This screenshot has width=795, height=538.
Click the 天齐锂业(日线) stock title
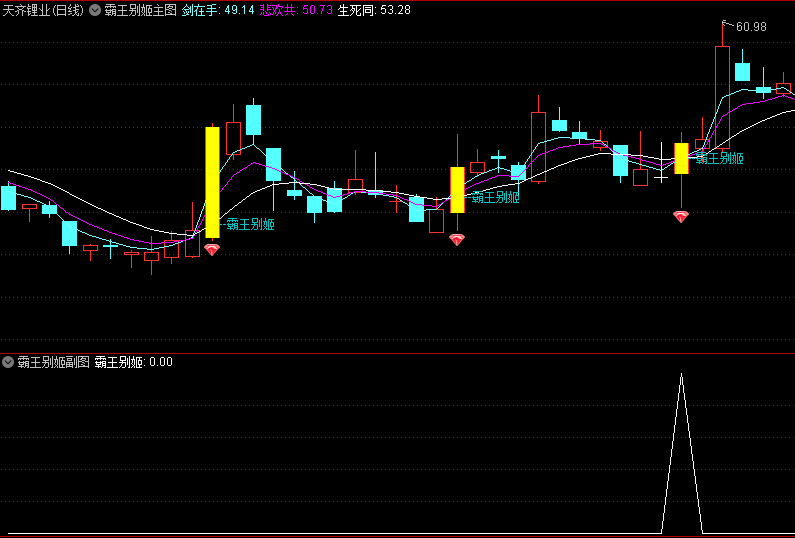tap(43, 10)
